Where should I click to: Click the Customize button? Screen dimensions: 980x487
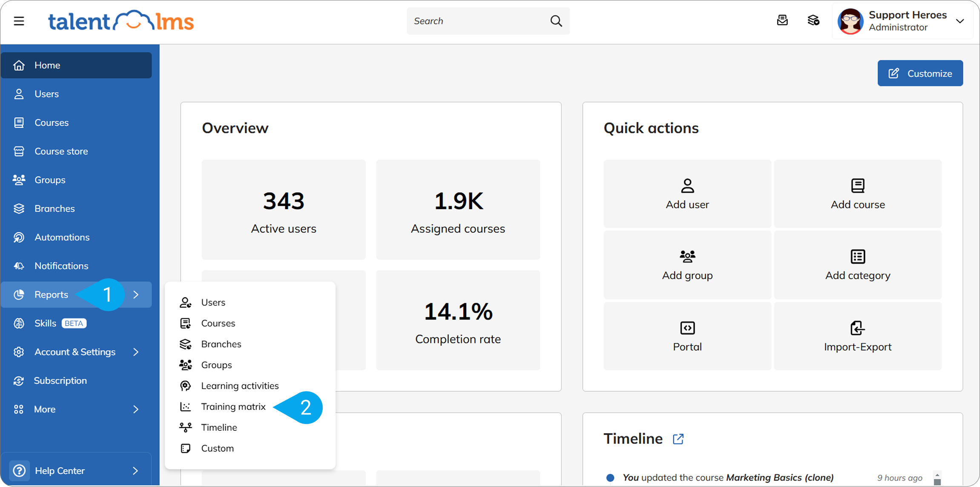coord(920,73)
